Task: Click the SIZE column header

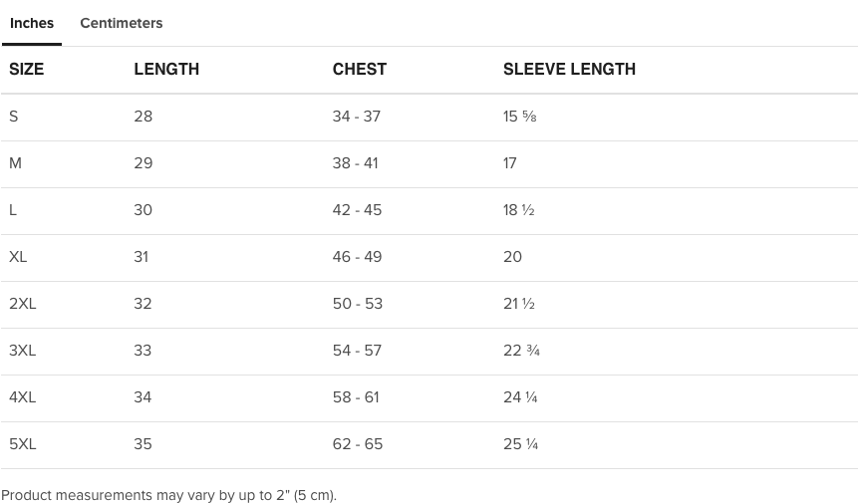Action: [x=27, y=69]
